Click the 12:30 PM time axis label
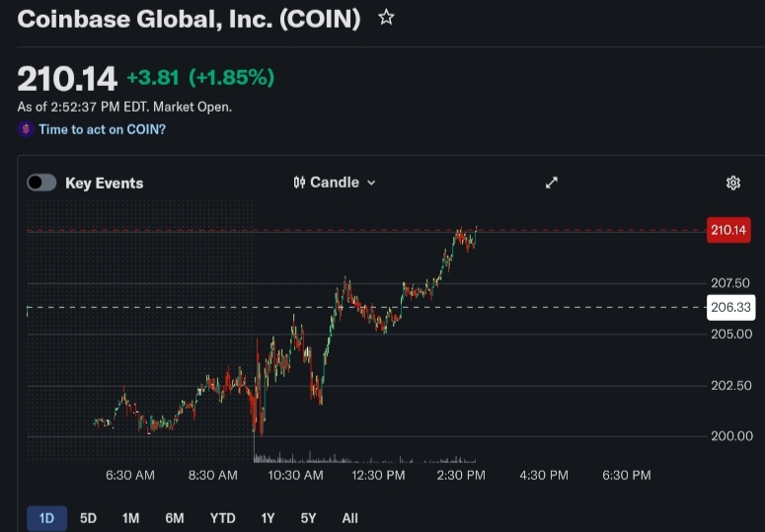765x532 pixels. pyautogui.click(x=379, y=476)
